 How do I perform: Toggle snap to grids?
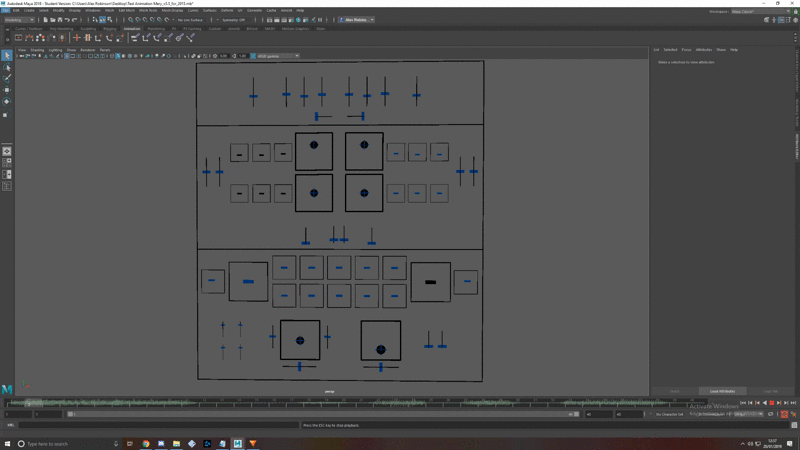(131, 20)
